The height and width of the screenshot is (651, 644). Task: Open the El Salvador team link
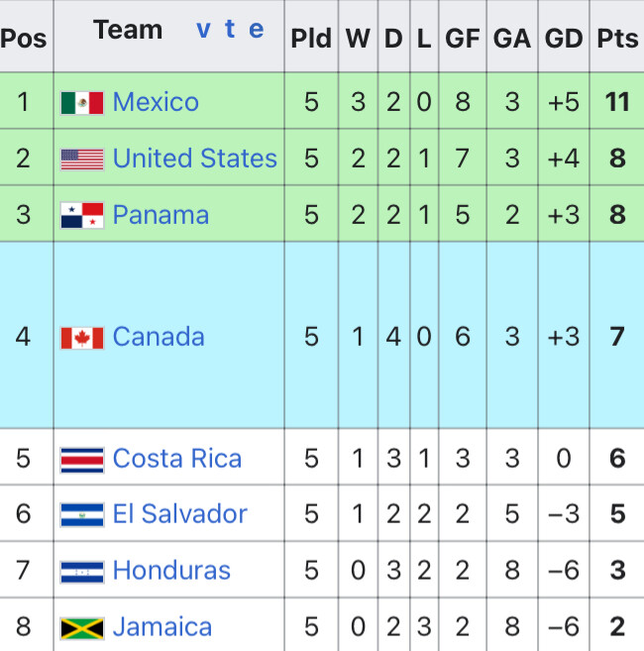pyautogui.click(x=180, y=514)
